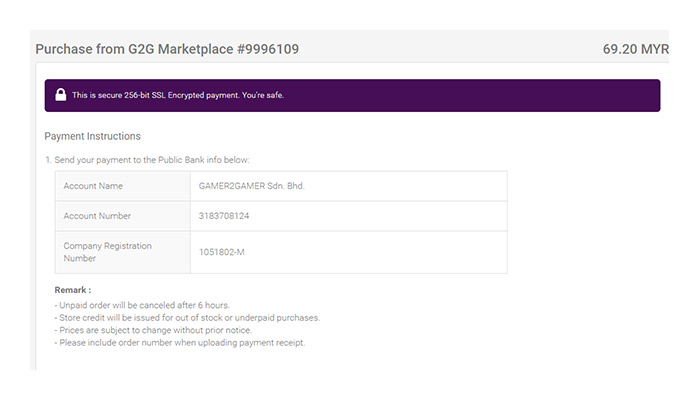Click the 69.20 MYR total amount
The width and height of the screenshot is (700, 400).
click(x=636, y=49)
